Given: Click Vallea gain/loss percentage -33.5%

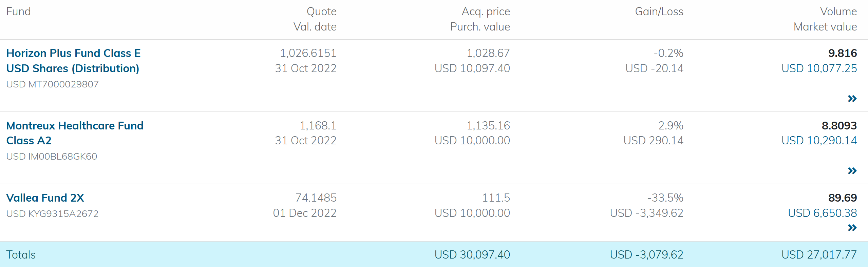Looking at the screenshot, I should point(665,198).
